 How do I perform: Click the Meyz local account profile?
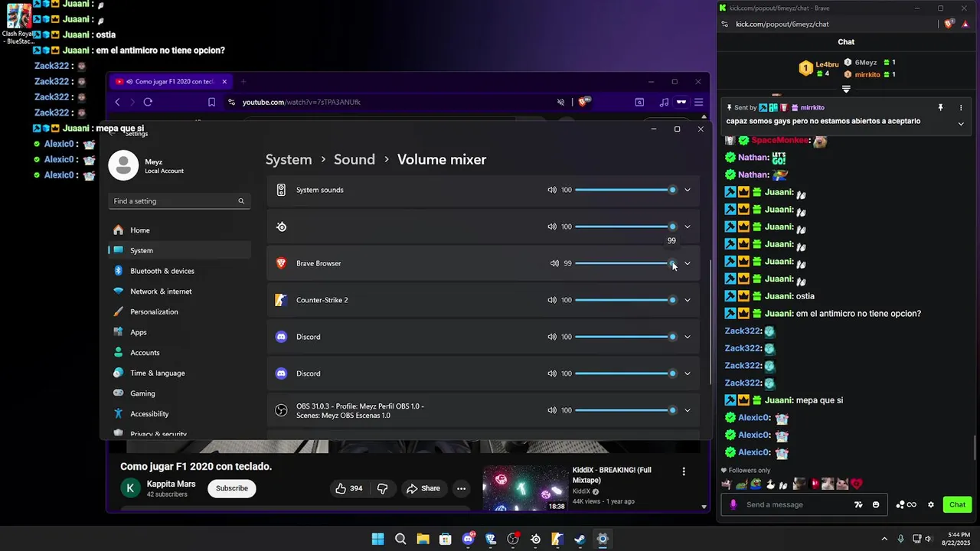click(x=148, y=166)
